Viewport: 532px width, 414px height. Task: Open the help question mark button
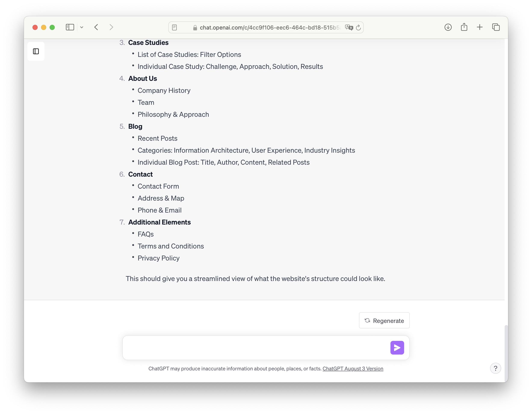[x=495, y=368]
